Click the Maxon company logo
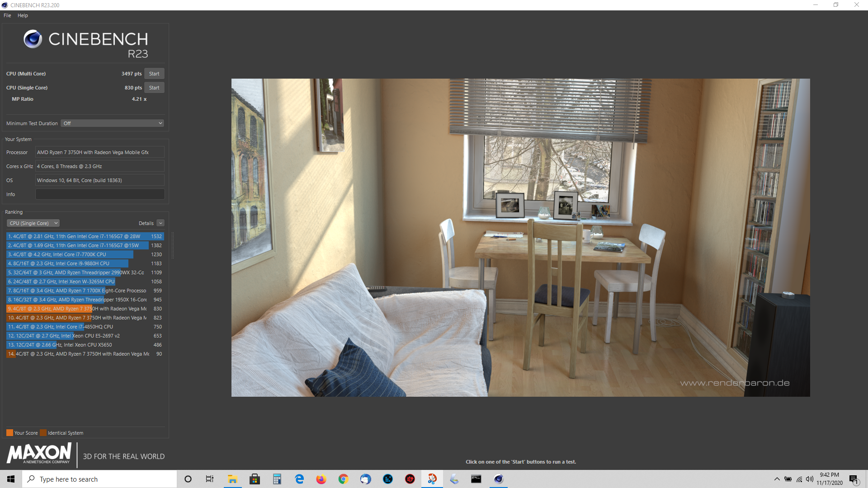 (x=39, y=453)
